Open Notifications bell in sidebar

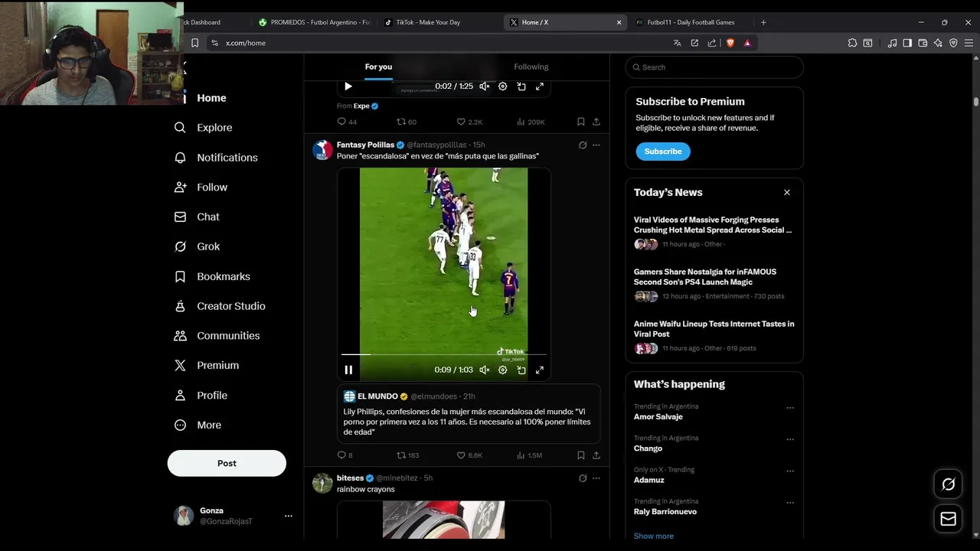[180, 158]
